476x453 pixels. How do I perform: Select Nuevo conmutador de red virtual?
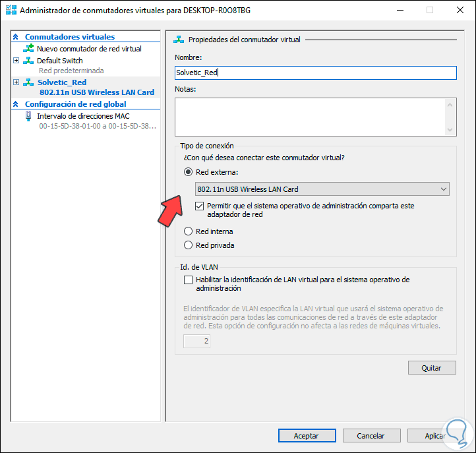tap(89, 49)
